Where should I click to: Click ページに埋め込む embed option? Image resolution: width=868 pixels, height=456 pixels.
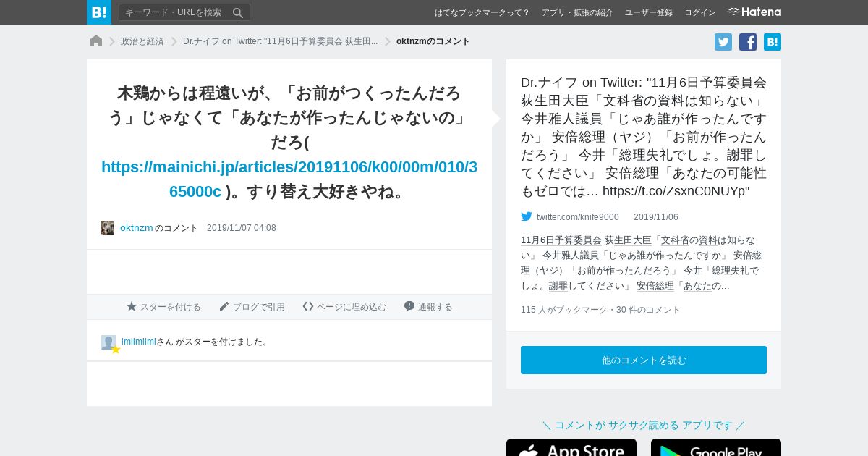pos(344,307)
